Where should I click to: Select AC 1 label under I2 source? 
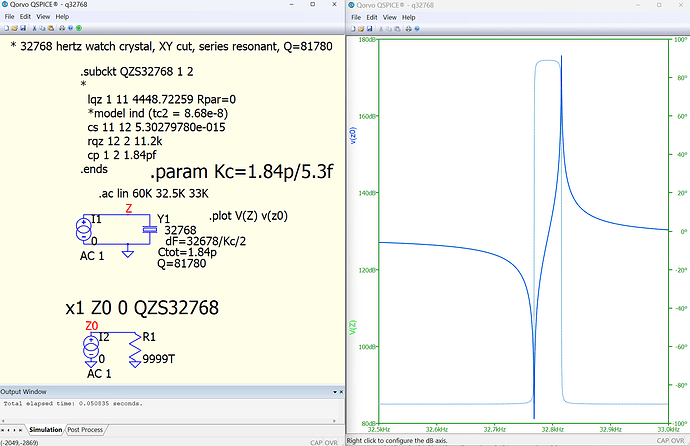tap(99, 374)
